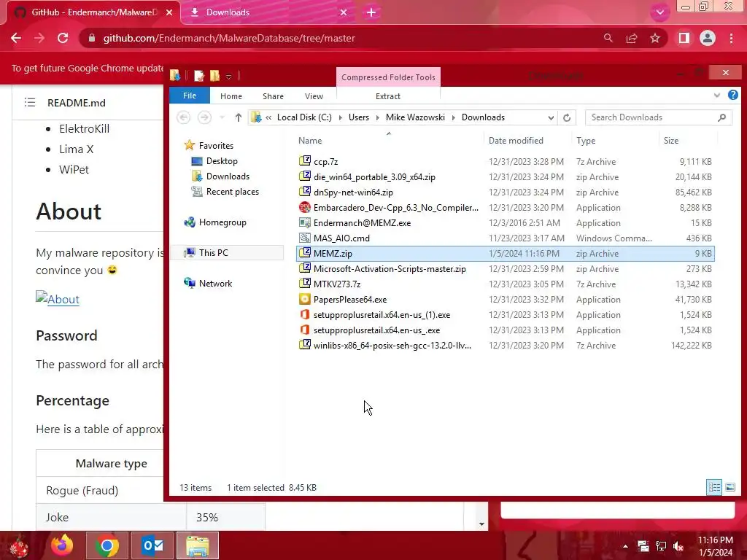
Task: Open Outlook from the taskbar
Action: [152, 545]
